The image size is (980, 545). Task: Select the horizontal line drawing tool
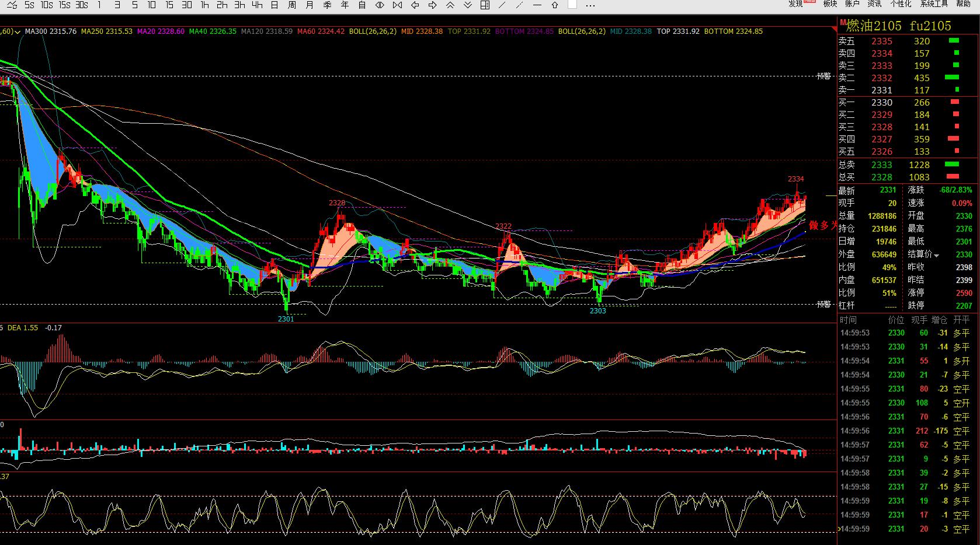click(537, 5)
